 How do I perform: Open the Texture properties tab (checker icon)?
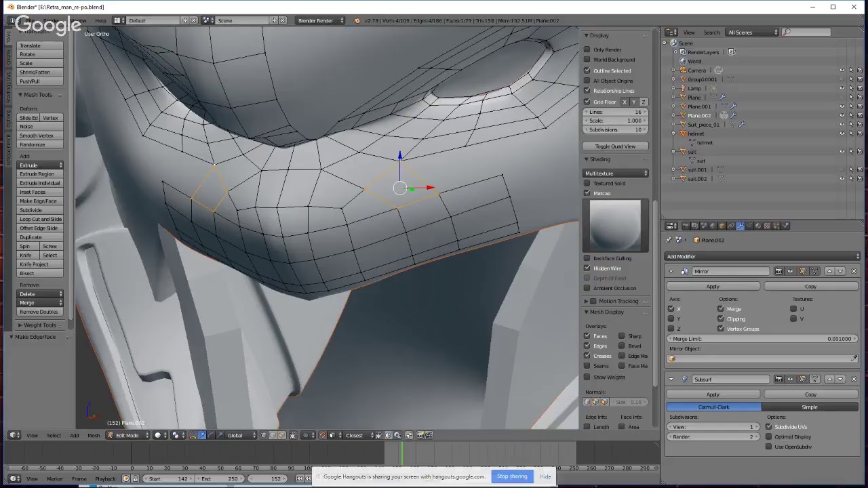766,226
